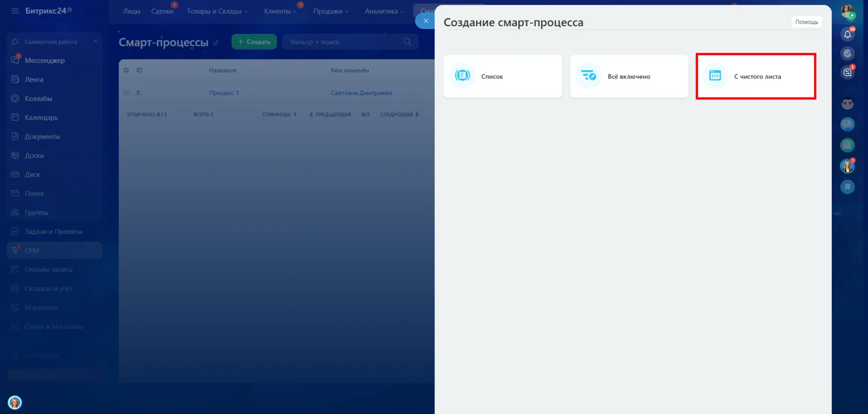Select the "Список" smart-process template
The image size is (868, 414).
click(x=503, y=76)
